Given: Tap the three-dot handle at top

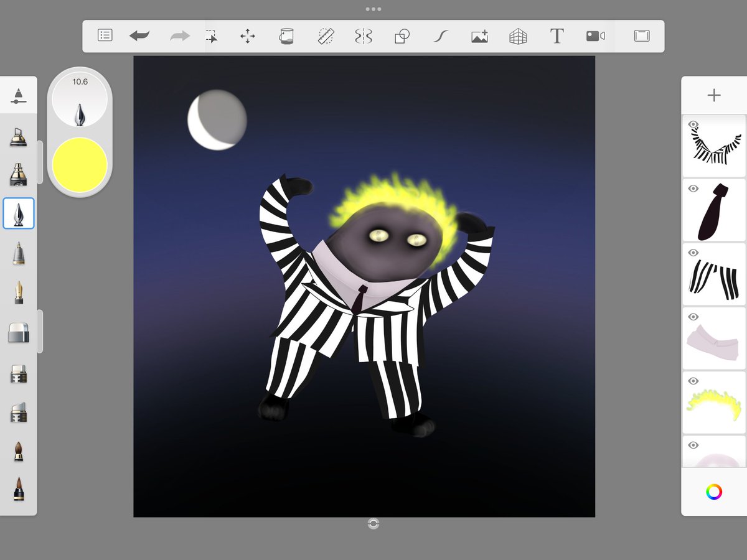Looking at the screenshot, I should 374,9.
